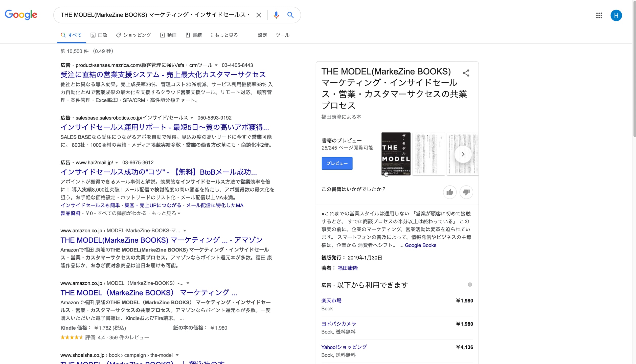Screen dimensions: 636x364
Task: Expand the dropdown next to www.hai2mail.jp
Action: pyautogui.click(x=116, y=163)
